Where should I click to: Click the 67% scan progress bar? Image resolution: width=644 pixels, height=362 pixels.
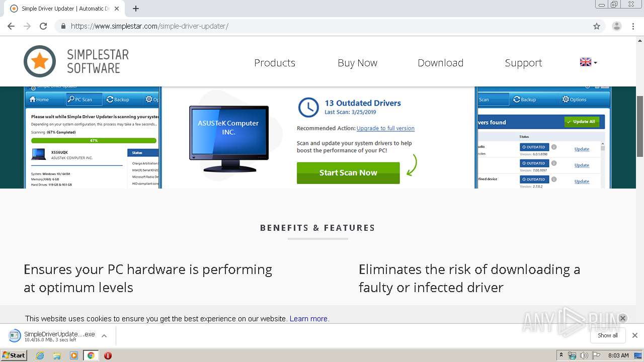(x=94, y=141)
